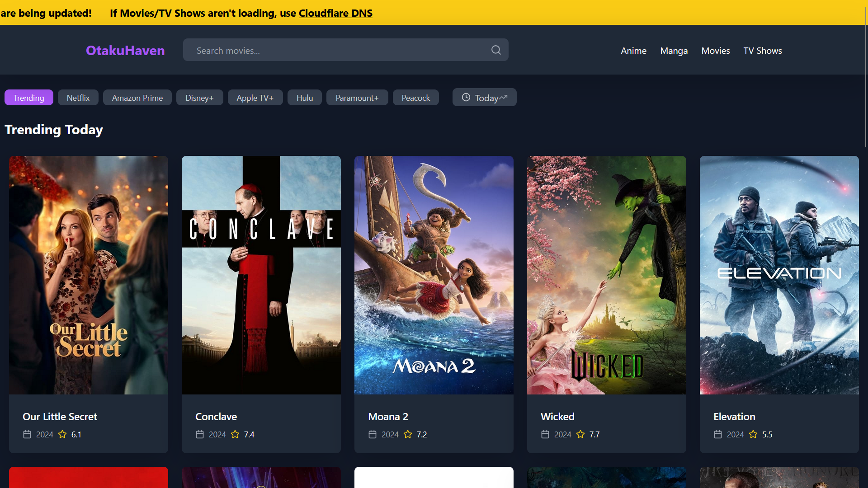Image resolution: width=868 pixels, height=488 pixels.
Task: Toggle the Netflix filter
Action: tap(78, 98)
